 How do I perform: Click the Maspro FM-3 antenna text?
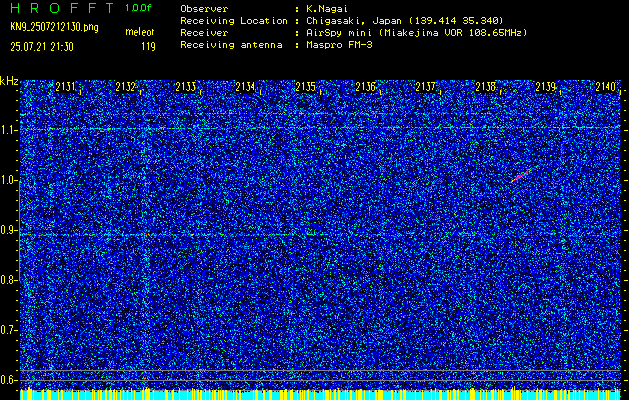339,45
